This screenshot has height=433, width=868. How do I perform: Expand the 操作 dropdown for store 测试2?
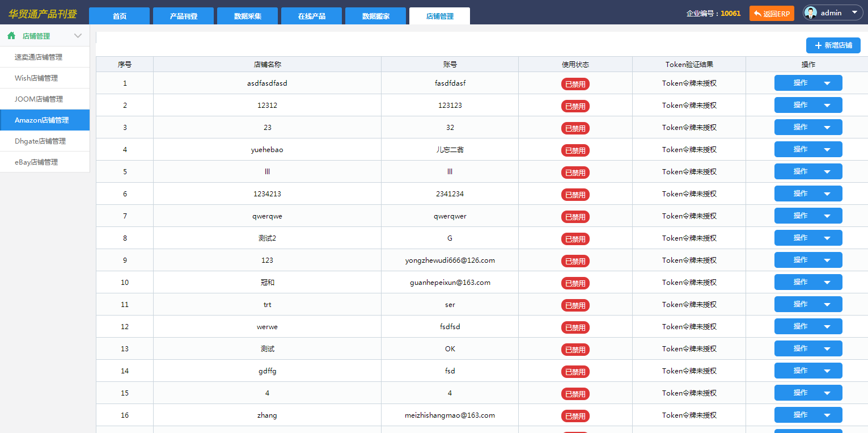tap(808, 238)
